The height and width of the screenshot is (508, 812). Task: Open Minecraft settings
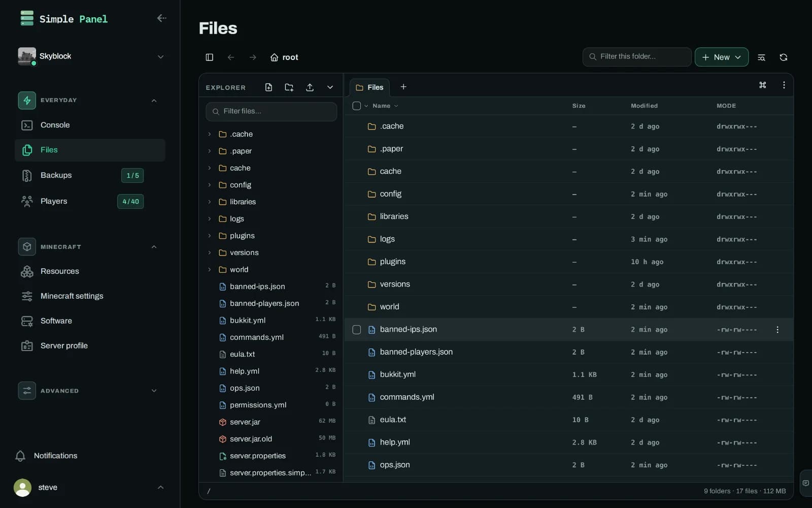point(90,296)
